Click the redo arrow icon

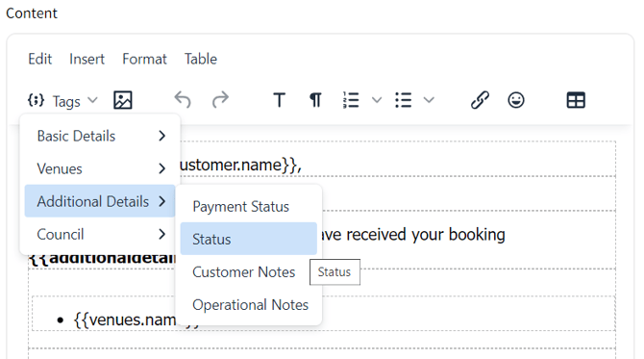click(x=220, y=100)
